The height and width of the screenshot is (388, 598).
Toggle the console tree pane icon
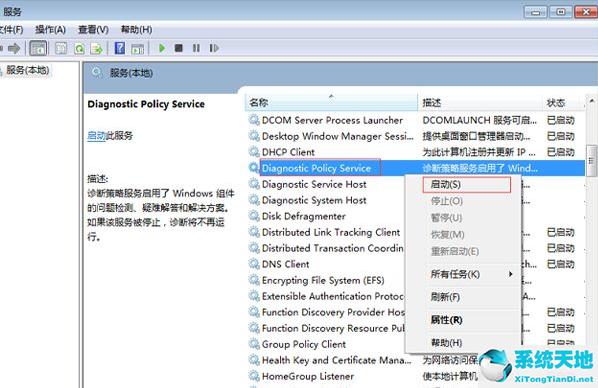click(39, 48)
